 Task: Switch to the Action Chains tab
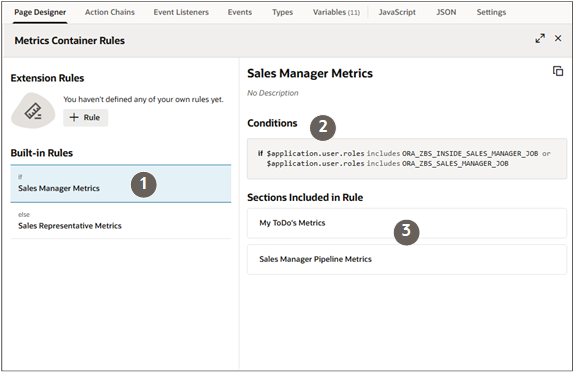pyautogui.click(x=110, y=12)
